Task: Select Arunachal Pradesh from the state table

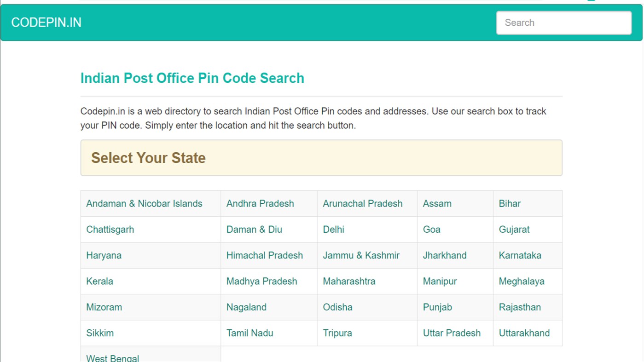Action: pyautogui.click(x=362, y=203)
